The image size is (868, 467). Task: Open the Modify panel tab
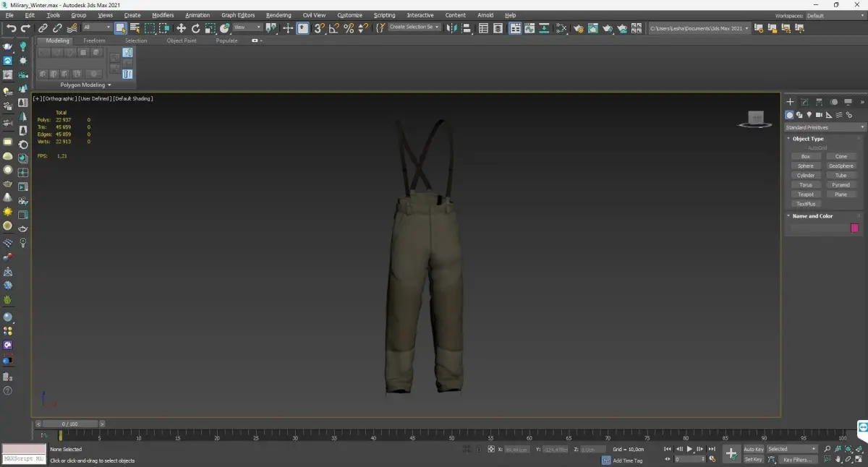pyautogui.click(x=804, y=102)
